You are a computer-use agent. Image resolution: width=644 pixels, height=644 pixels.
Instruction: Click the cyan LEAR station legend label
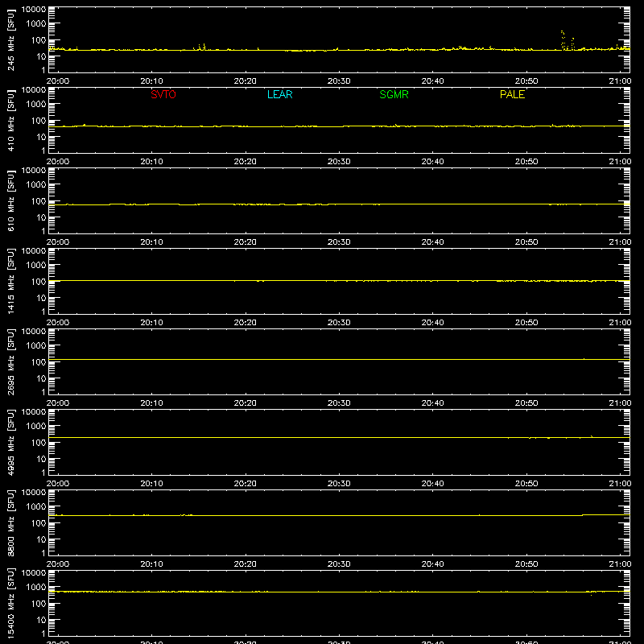click(279, 94)
